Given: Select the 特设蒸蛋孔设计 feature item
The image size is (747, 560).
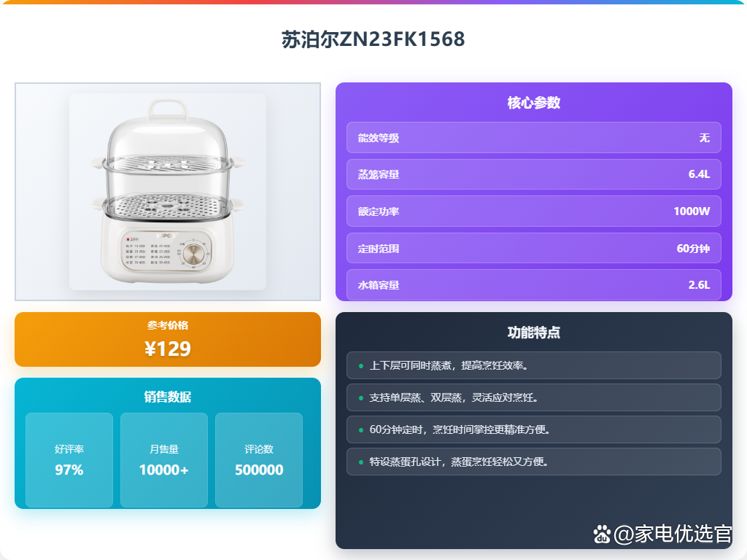Looking at the screenshot, I should pyautogui.click(x=533, y=462).
